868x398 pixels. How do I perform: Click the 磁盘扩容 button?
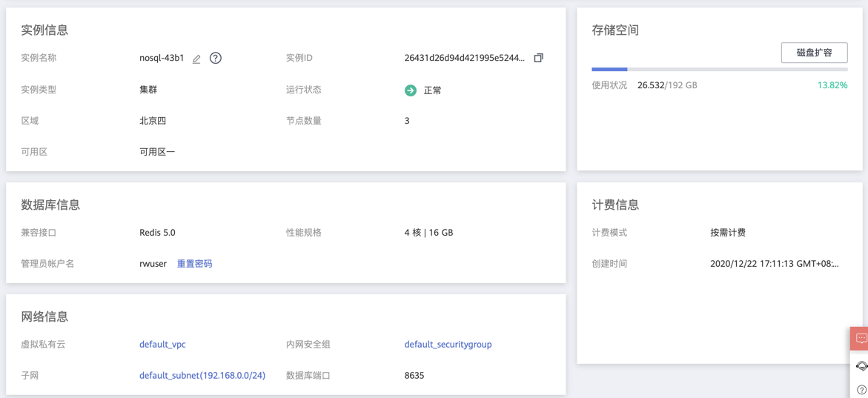814,53
